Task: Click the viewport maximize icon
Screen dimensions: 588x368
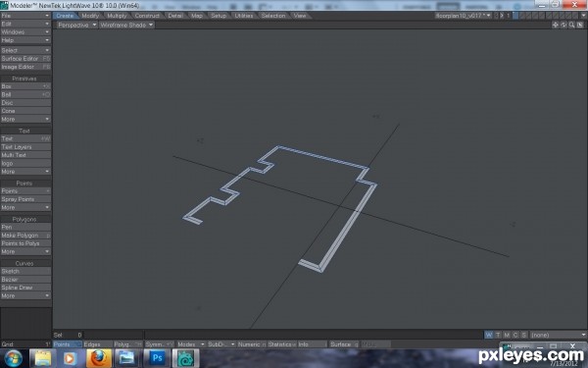Action: pos(580,25)
